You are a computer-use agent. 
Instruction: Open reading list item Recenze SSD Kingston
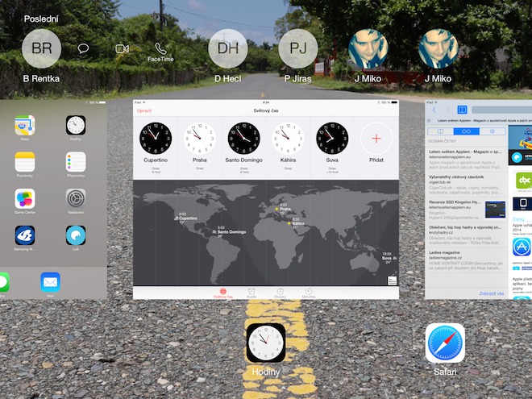point(467,210)
